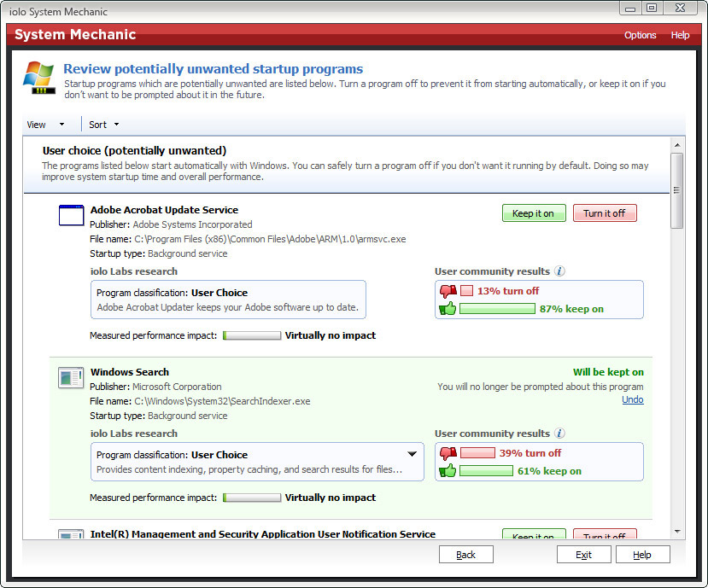Click info icon beside Windows Search community results
This screenshot has width=708, height=588.
pyautogui.click(x=559, y=434)
